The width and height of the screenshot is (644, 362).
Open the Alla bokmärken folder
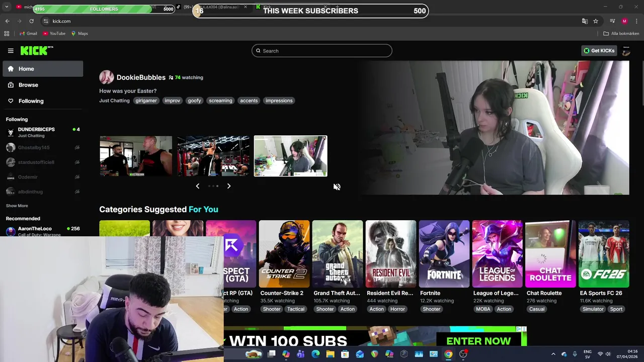pyautogui.click(x=621, y=34)
